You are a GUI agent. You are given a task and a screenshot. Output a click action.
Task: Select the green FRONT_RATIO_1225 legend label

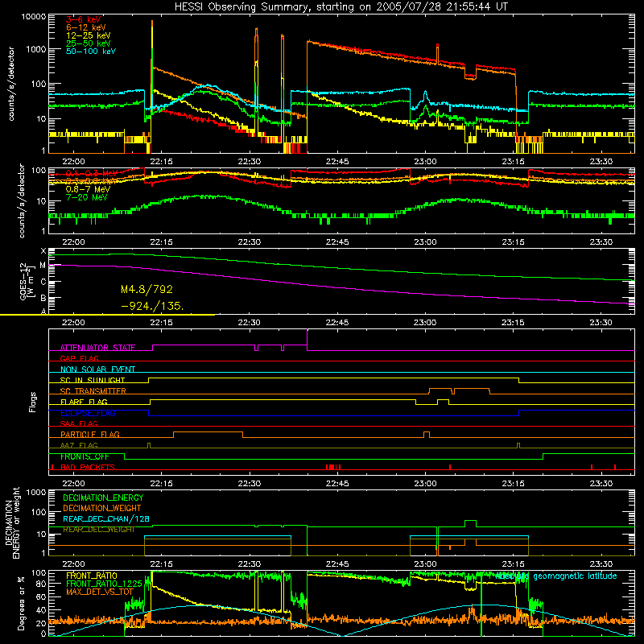click(104, 584)
